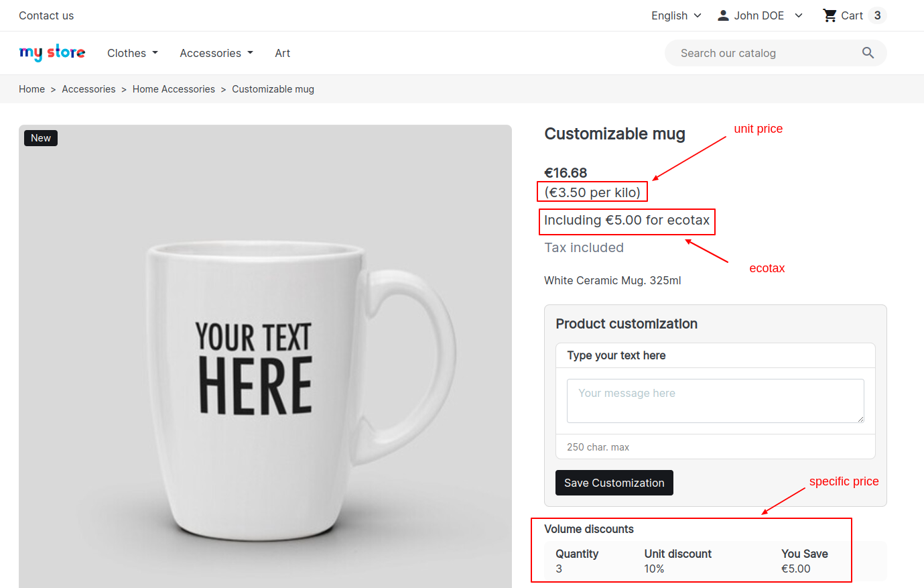Click the cart item count badge
The width and height of the screenshot is (924, 588).
[878, 15]
